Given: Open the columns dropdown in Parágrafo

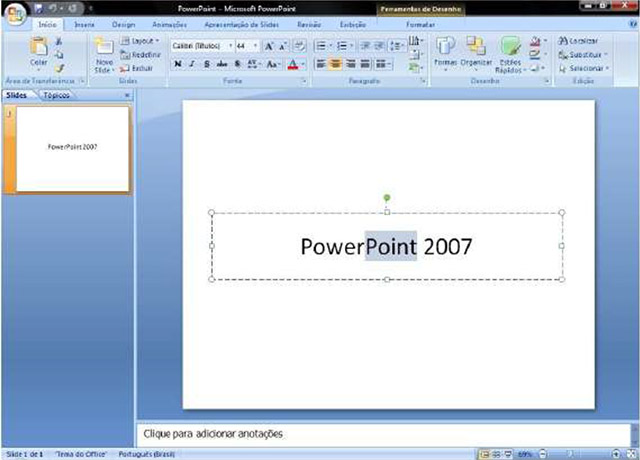Looking at the screenshot, I should pos(383,64).
